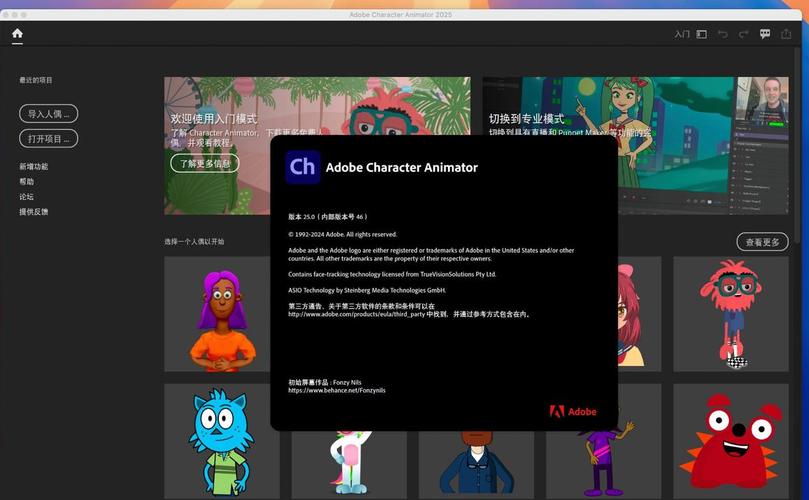Image resolution: width=809 pixels, height=500 pixels.
Task: Select the puppet in the dark blue jacket
Action: pyautogui.click(x=476, y=464)
